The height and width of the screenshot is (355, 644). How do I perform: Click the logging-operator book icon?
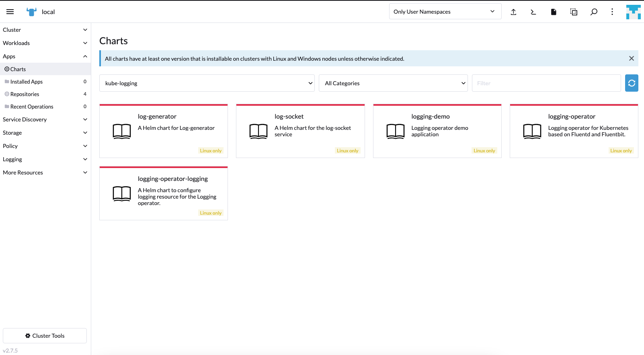(532, 131)
